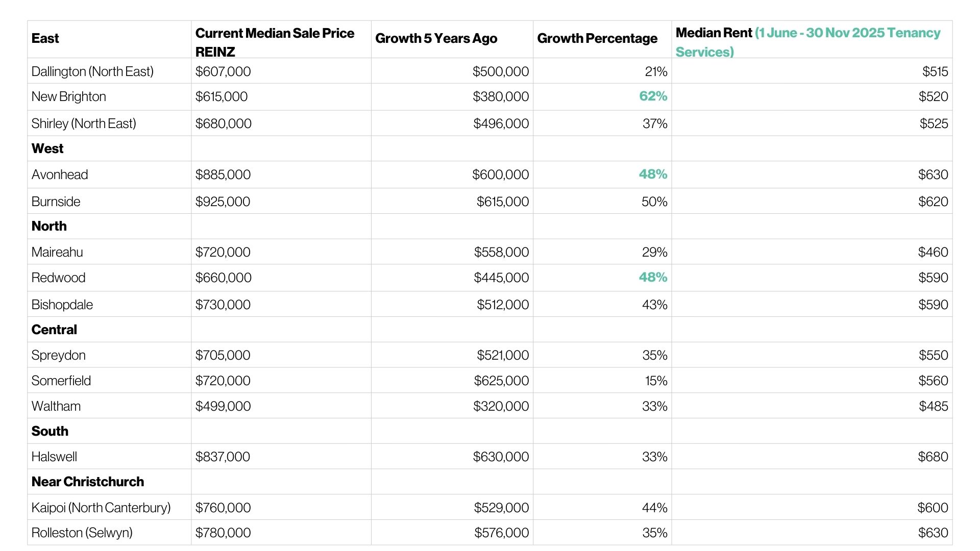Select Halswell's $680 median rent
Screen dimensions: 980x551
click(933, 457)
